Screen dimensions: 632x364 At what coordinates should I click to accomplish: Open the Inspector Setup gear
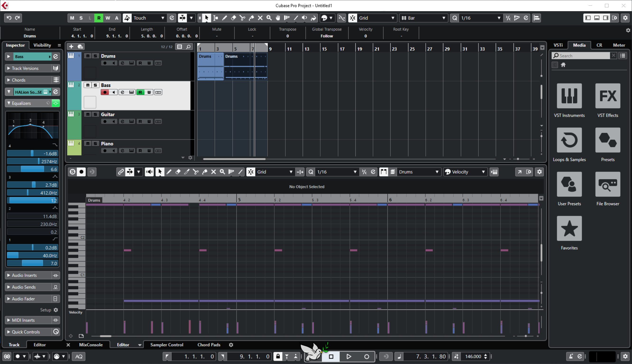(x=56, y=310)
